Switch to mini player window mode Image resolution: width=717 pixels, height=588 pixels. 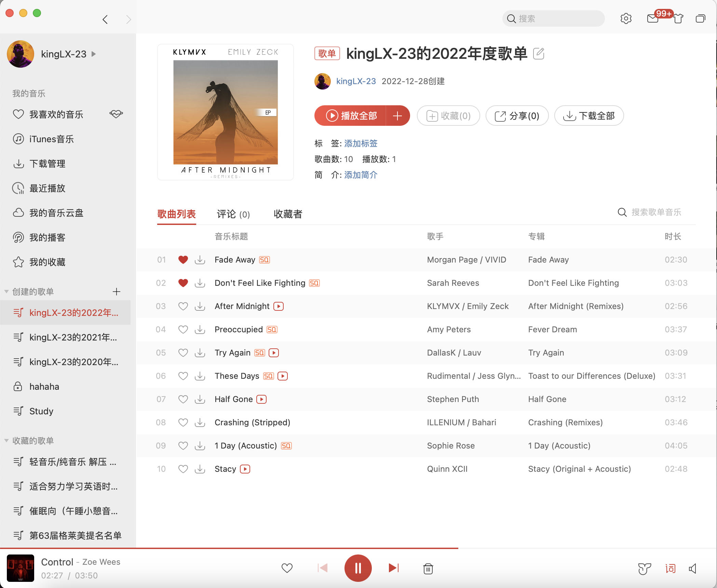(x=700, y=18)
